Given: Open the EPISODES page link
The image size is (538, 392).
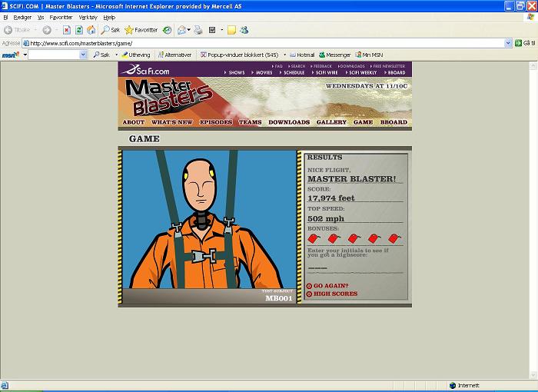Looking at the screenshot, I should (216, 122).
